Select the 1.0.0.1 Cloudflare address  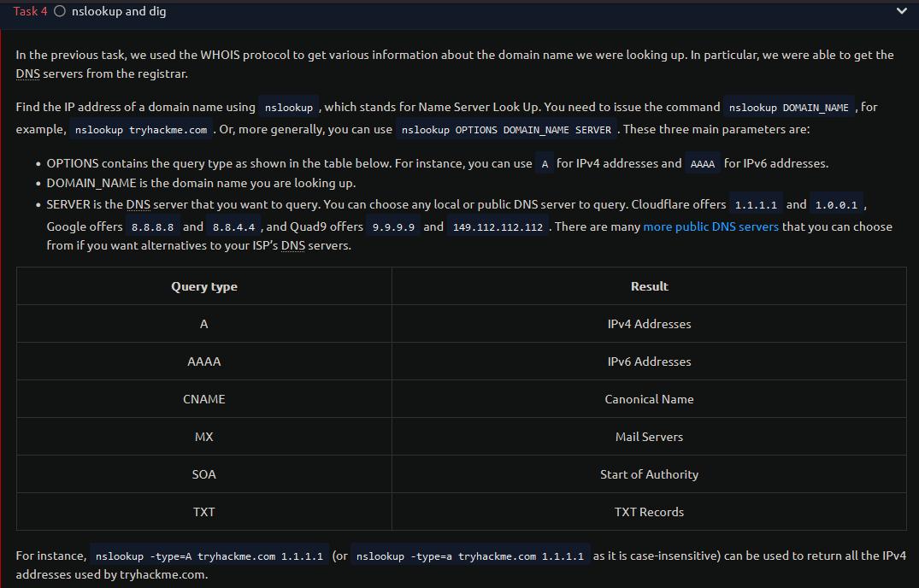point(836,204)
